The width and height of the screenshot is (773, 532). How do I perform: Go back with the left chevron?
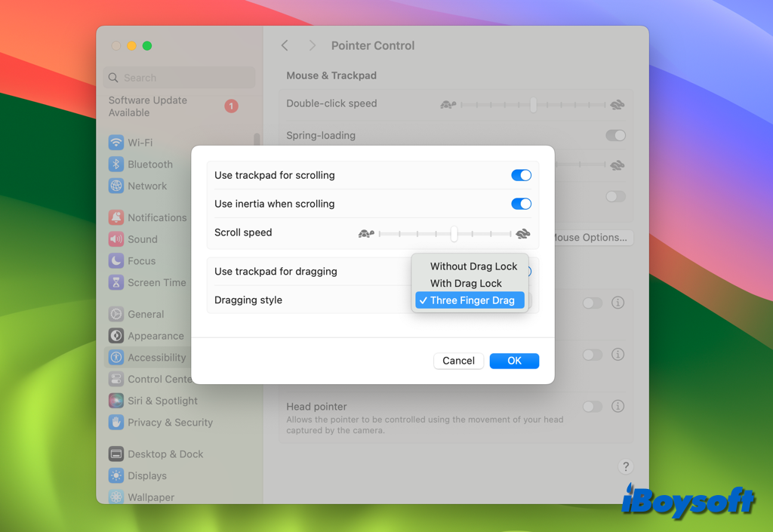click(285, 45)
